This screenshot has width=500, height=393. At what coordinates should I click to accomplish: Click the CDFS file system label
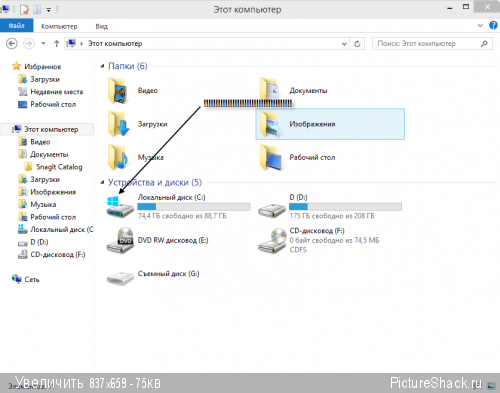tap(298, 250)
